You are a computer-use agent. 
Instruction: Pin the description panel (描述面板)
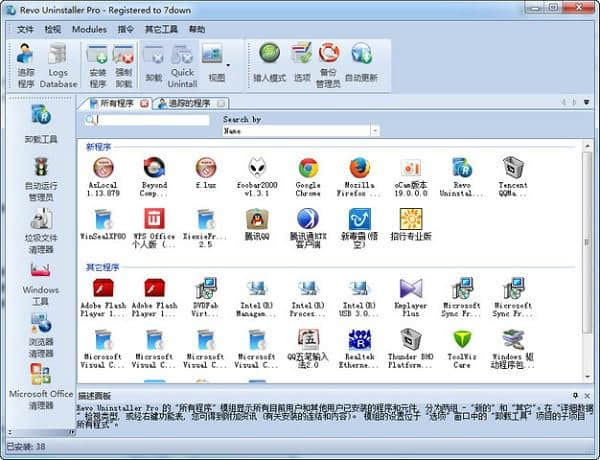[575, 395]
